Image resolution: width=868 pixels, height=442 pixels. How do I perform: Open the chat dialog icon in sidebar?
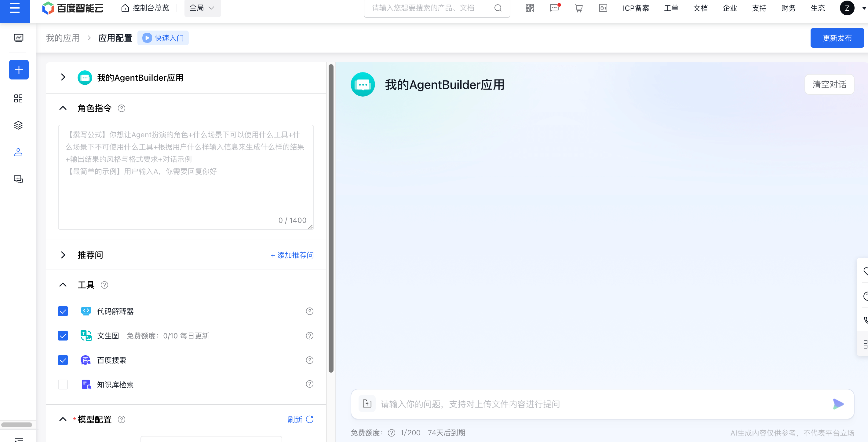click(x=19, y=179)
